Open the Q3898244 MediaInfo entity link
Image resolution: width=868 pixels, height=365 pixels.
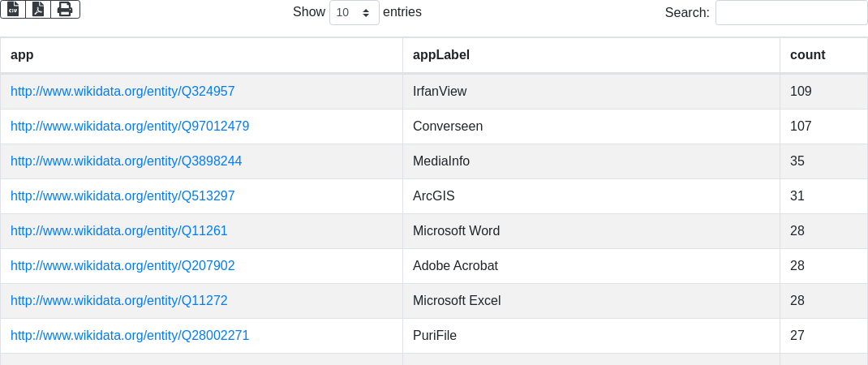coord(127,161)
